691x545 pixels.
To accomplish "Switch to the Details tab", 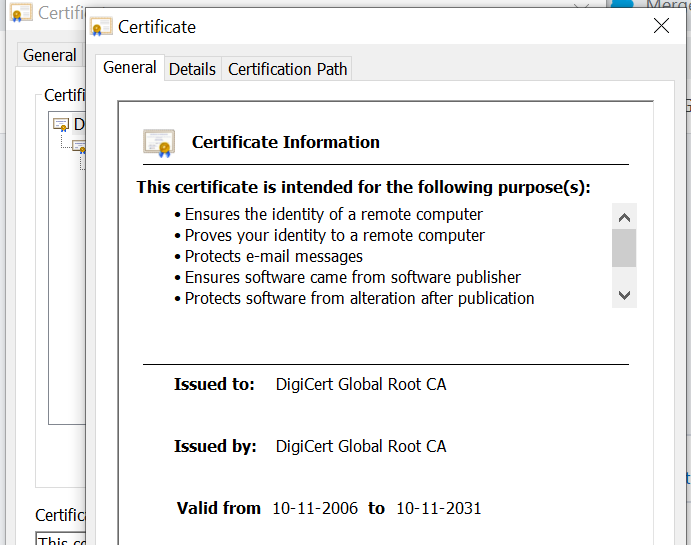I will point(193,69).
